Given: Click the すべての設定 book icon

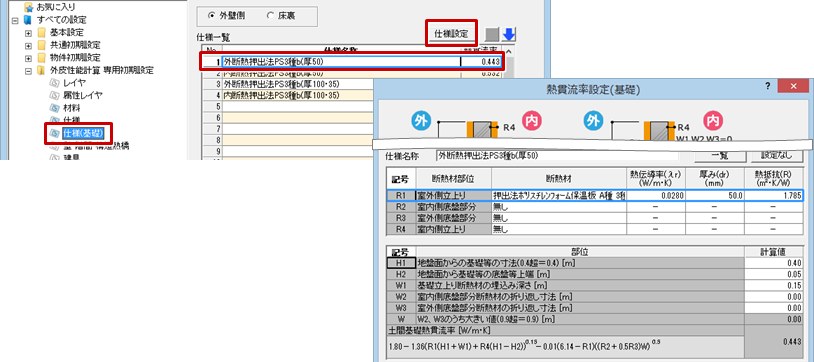Looking at the screenshot, I should [x=28, y=20].
